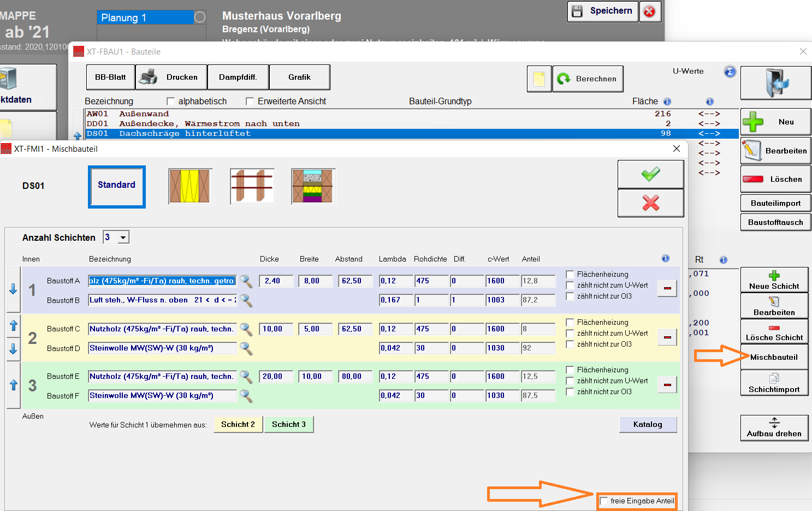Move layer 2 up with blue arrow
The height and width of the screenshot is (511, 812).
click(14, 326)
